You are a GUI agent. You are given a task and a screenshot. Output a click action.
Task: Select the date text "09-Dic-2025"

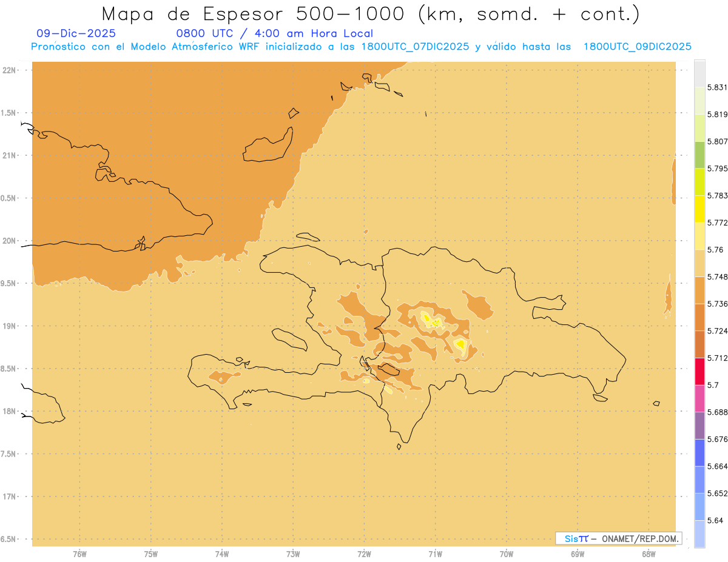[x=76, y=33]
